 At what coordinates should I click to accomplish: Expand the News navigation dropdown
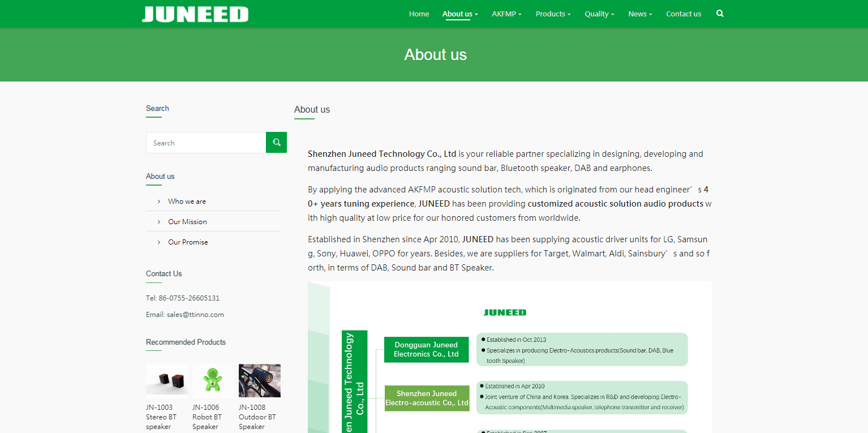pyautogui.click(x=640, y=14)
